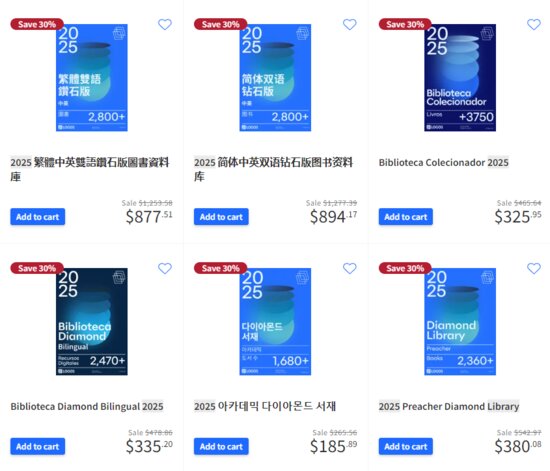Add Biblioteca Diamond Bilingual 2025 to cart
Image resolution: width=550 pixels, height=471 pixels.
38,446
